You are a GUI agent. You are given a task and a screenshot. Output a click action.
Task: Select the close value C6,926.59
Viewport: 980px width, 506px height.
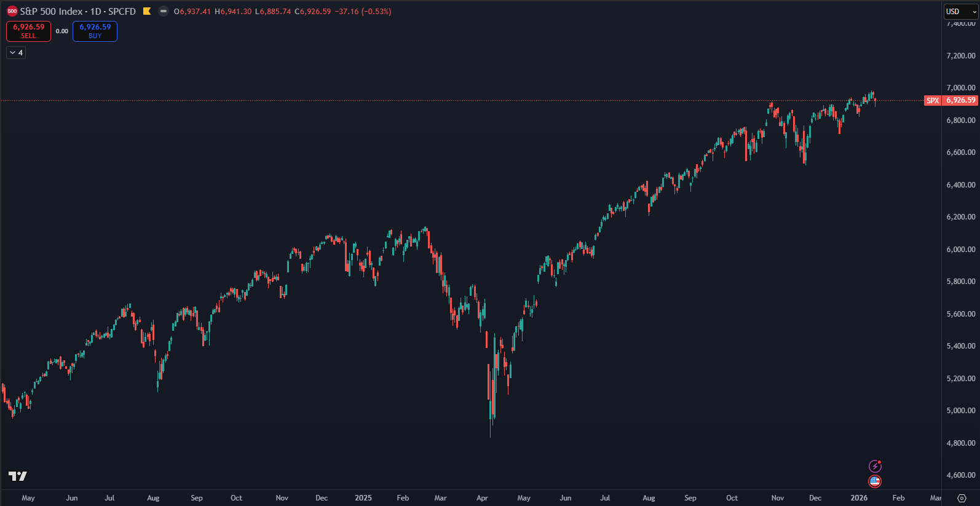[313, 12]
